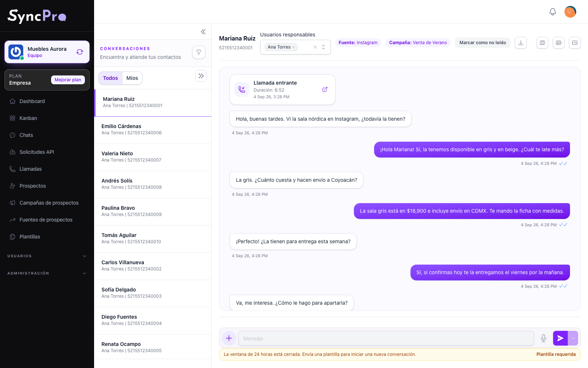Open Fuentes de prospectos
The image size is (588, 368).
coord(47,220)
